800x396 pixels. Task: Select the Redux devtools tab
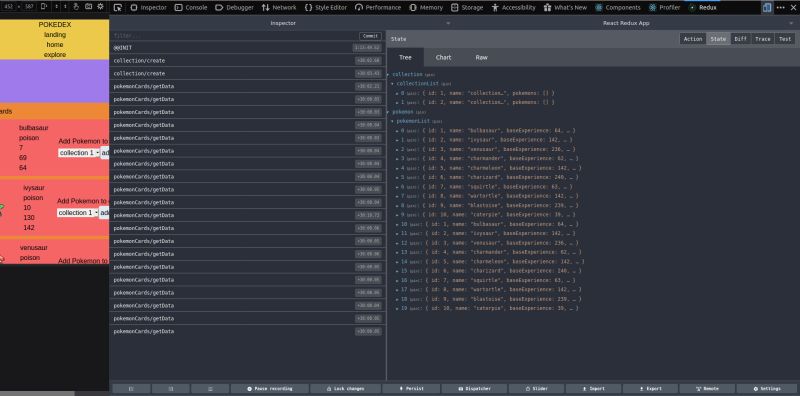(703, 8)
